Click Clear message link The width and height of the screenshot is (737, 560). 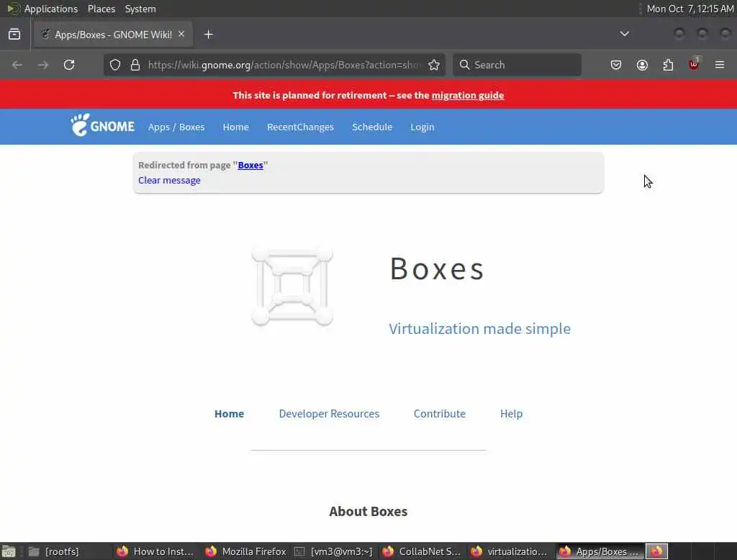click(x=169, y=180)
